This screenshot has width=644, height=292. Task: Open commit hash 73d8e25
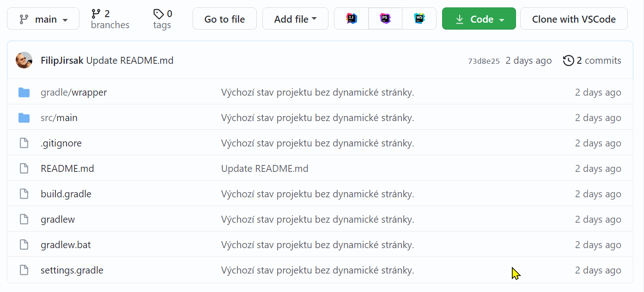[x=484, y=61]
